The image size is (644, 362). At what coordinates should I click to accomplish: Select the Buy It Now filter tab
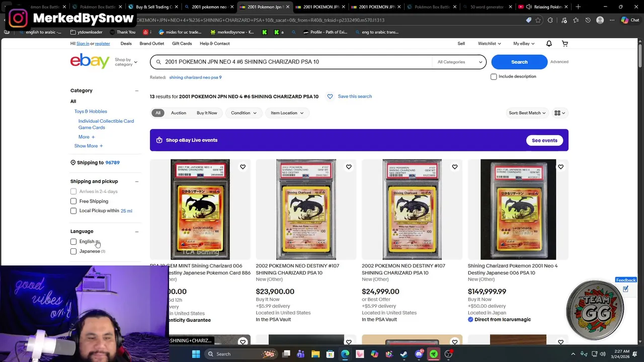[x=207, y=113]
